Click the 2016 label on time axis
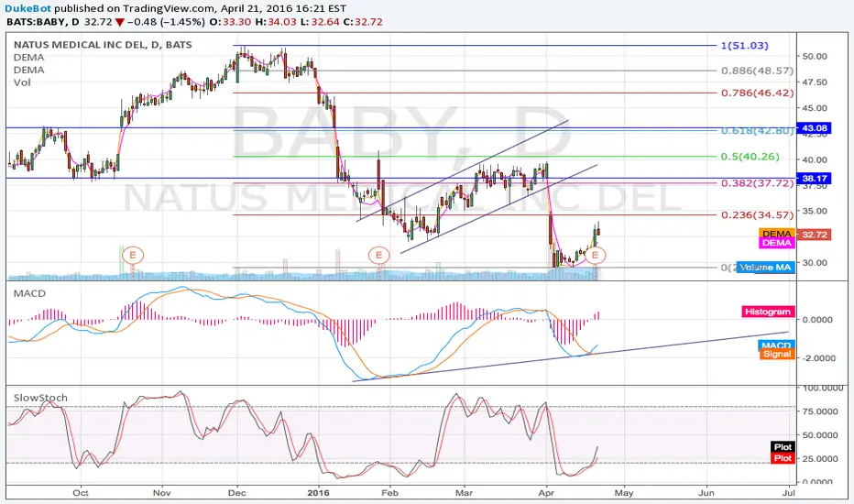854x504 pixels. [319, 493]
